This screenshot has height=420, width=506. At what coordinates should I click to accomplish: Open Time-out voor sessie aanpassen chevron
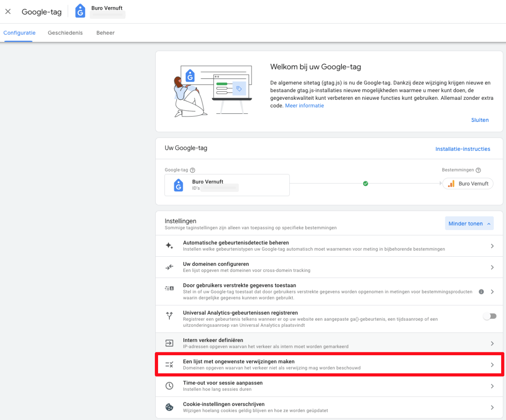point(492,386)
